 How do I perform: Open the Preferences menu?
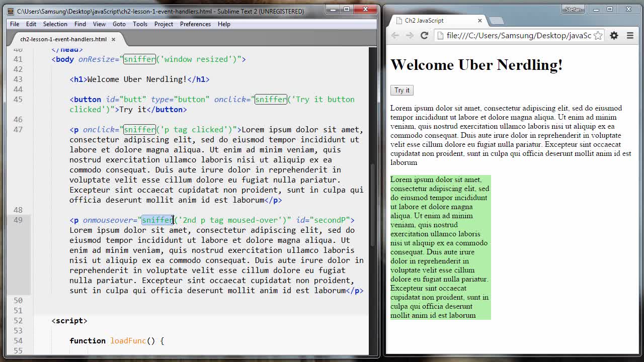(x=195, y=24)
